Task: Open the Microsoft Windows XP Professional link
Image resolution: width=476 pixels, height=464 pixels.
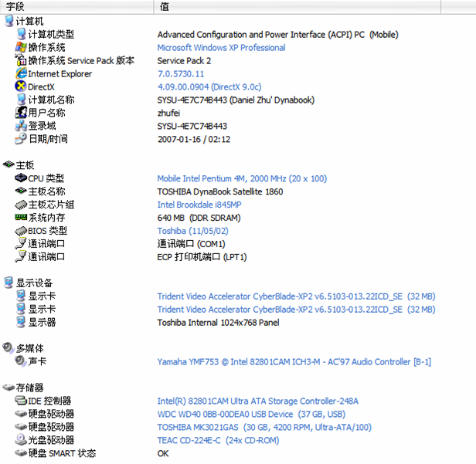Action: pyautogui.click(x=221, y=48)
